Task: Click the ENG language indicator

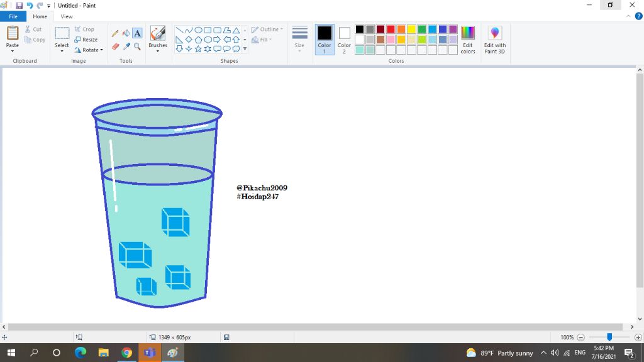Action: click(580, 353)
